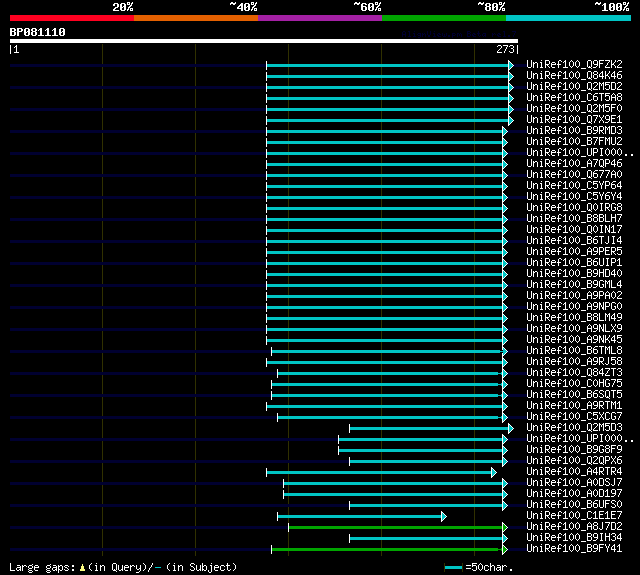The height and width of the screenshot is (575, 640).
Task: Click the cyan ~100% legend color segment
Action: tap(569, 18)
